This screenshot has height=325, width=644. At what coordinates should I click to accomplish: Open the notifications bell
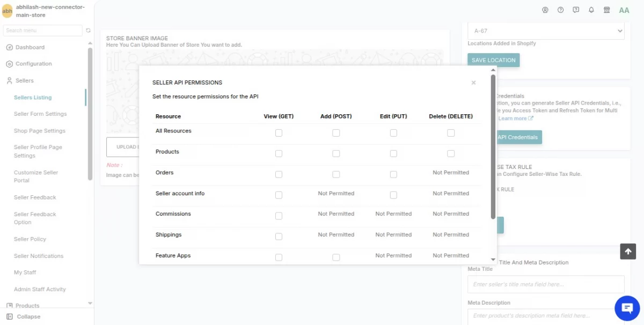(591, 10)
